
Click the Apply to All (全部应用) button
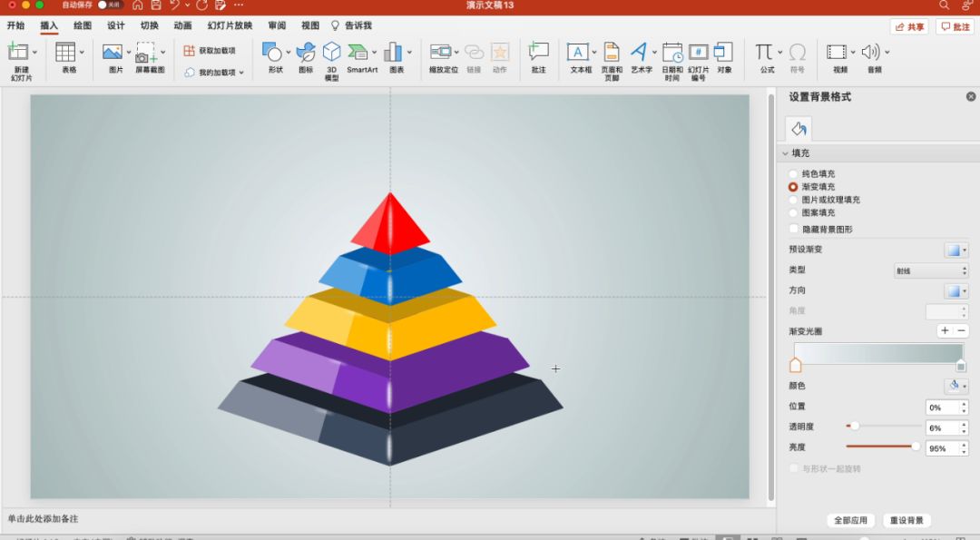point(850,521)
